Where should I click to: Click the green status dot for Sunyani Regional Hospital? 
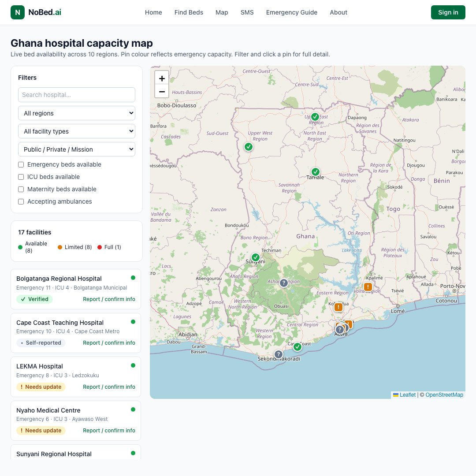133,453
